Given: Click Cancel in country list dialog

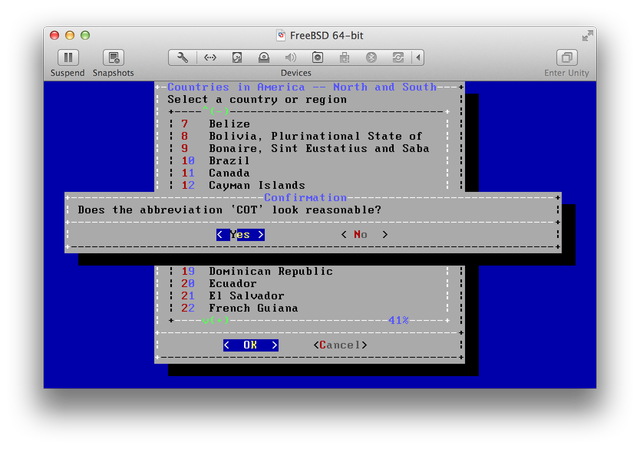Looking at the screenshot, I should click(340, 345).
